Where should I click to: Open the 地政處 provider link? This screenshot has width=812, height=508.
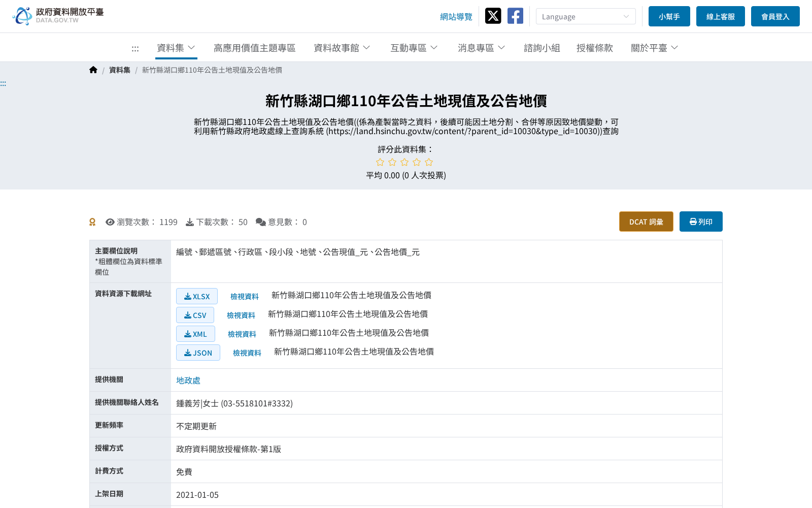tap(188, 380)
